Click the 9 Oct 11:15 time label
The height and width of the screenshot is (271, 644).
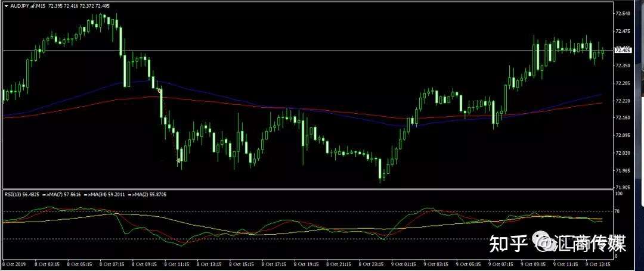coord(565,264)
